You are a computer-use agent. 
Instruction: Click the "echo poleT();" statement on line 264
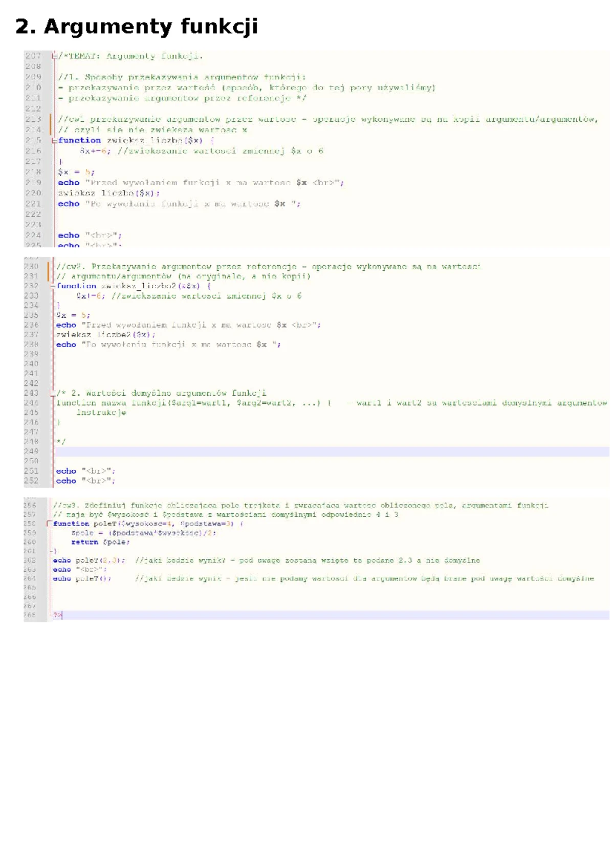pos(82,578)
